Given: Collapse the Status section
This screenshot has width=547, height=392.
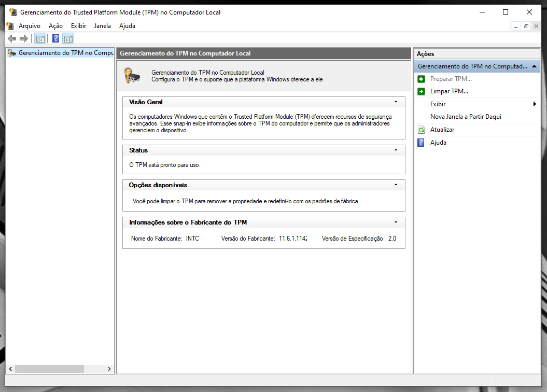Looking at the screenshot, I should (396, 150).
